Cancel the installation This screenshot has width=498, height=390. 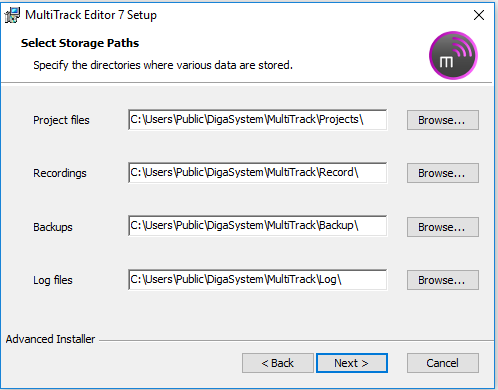coord(443,363)
